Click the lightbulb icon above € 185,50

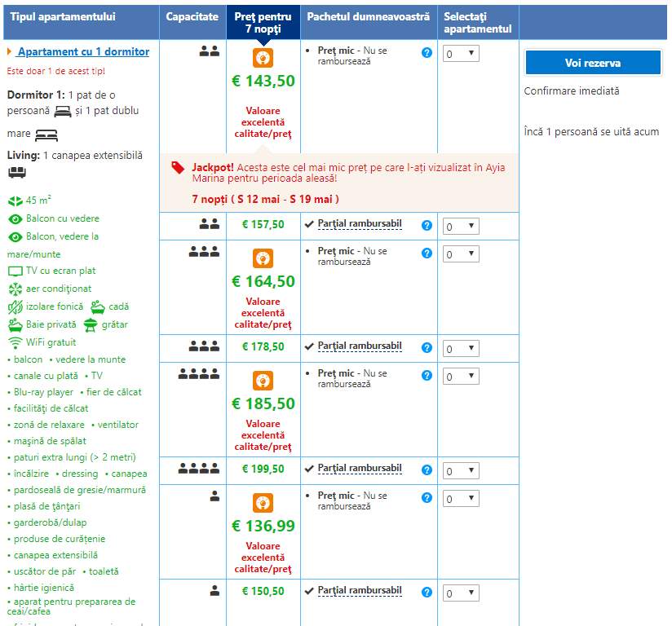coord(263,381)
